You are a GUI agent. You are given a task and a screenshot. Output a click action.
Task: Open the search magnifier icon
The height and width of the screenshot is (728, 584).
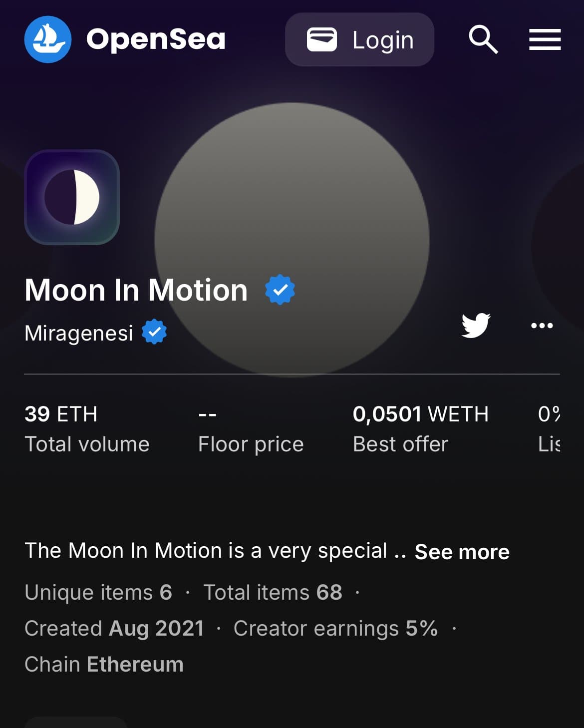click(483, 39)
